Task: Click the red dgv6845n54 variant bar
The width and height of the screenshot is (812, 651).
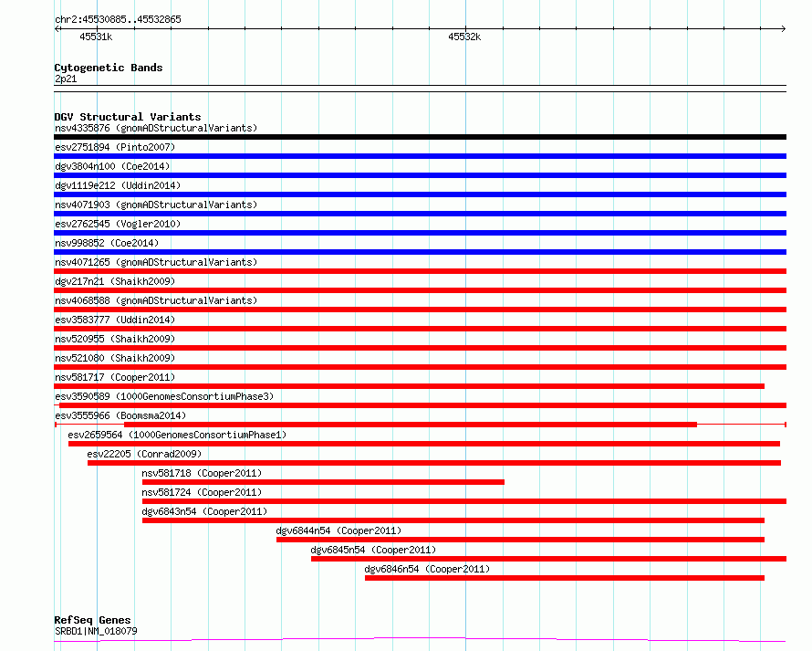Action: 548,559
